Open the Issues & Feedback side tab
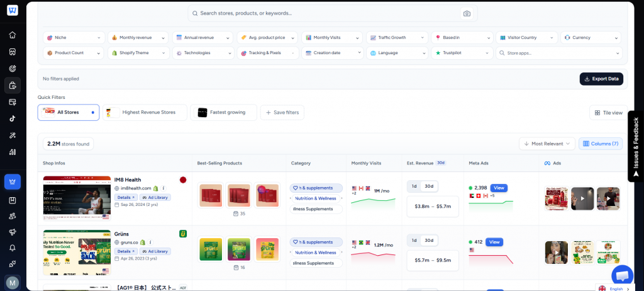This screenshot has height=291, width=644. [x=636, y=146]
